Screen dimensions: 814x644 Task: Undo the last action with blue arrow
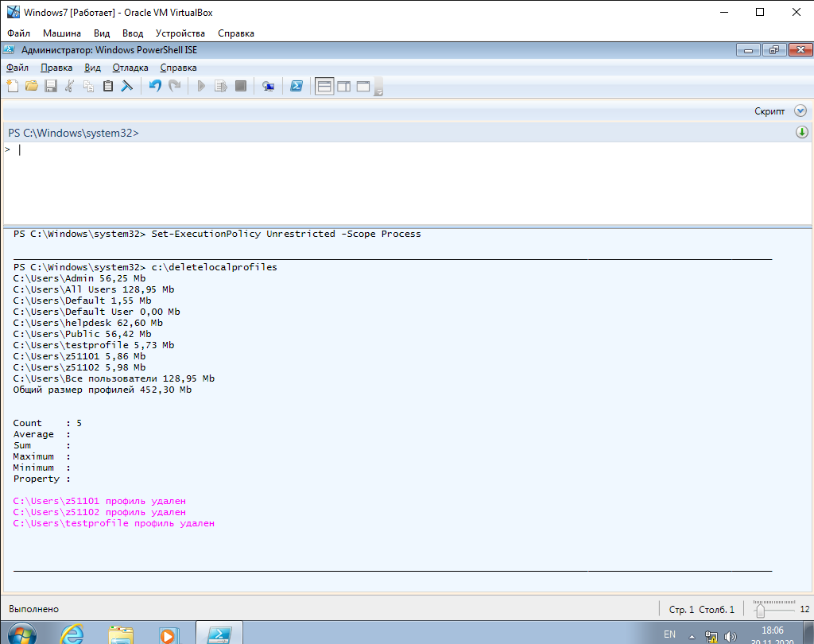click(x=155, y=86)
